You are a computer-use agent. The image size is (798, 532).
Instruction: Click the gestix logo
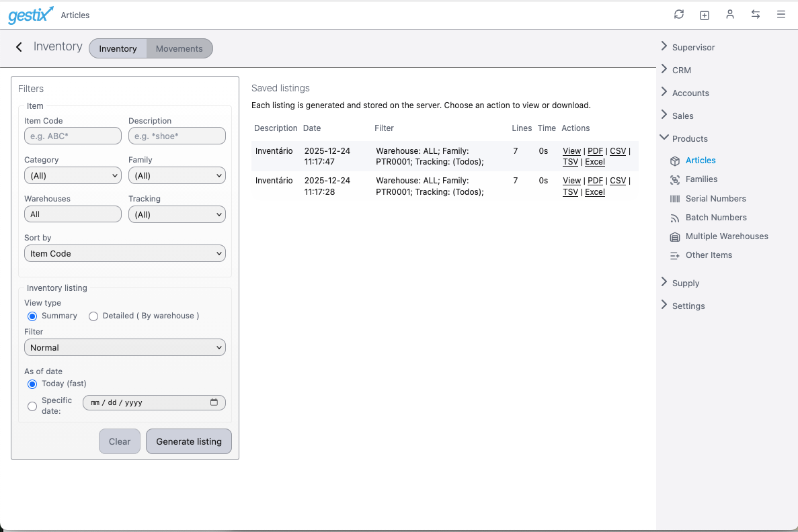tap(30, 15)
